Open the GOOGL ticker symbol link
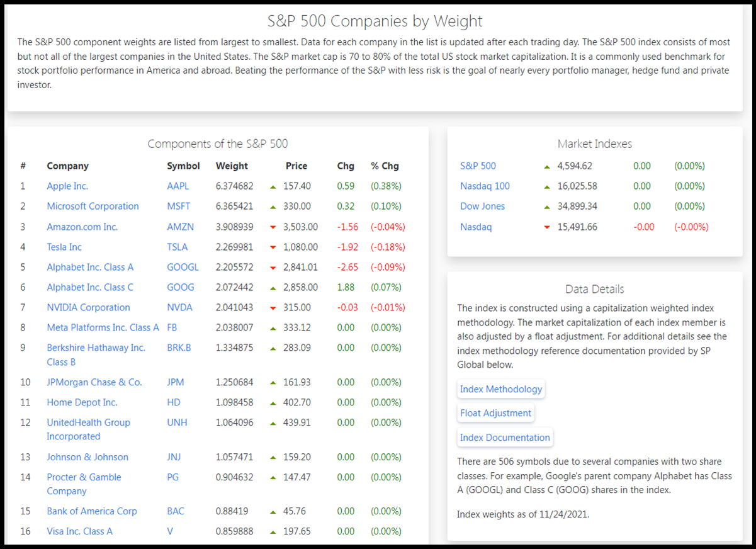Viewport: 756px width, 549px height. point(183,267)
